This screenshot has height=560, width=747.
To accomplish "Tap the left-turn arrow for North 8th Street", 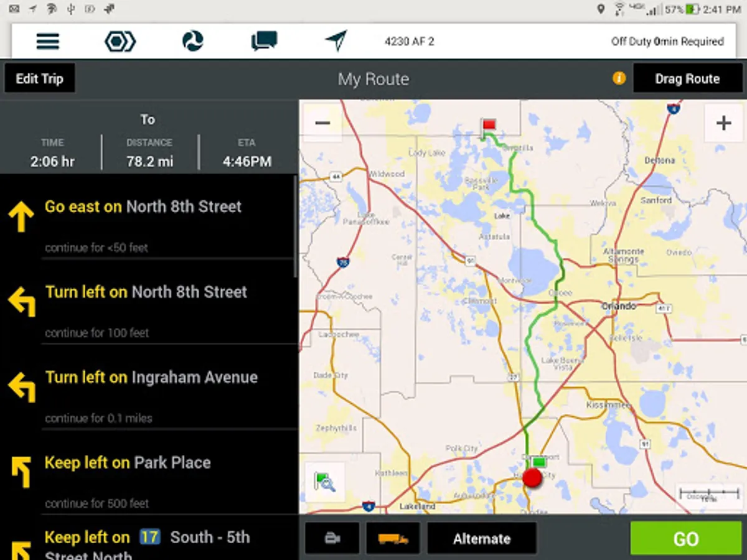I will click(21, 301).
